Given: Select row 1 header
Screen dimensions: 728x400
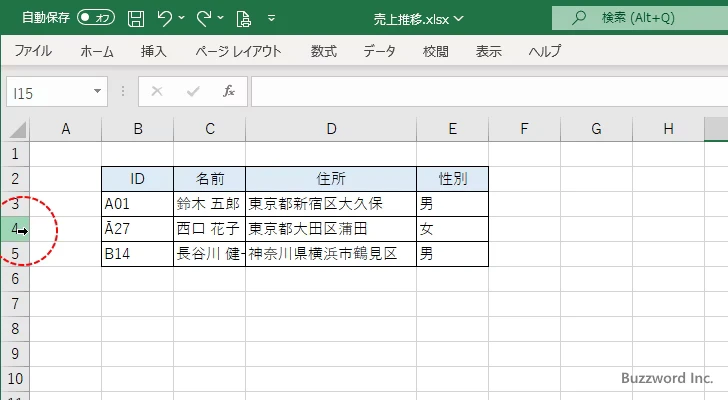Looking at the screenshot, I should point(15,154).
